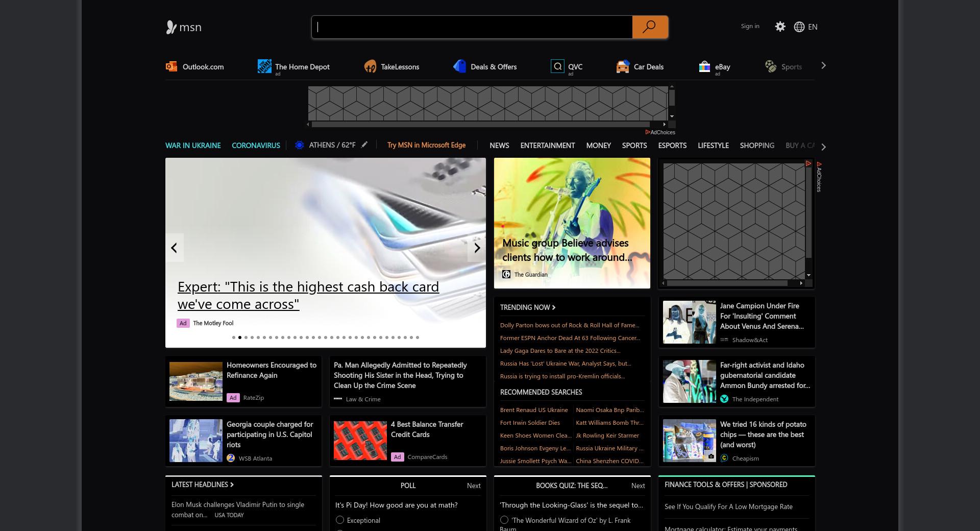Viewport: 980px width, 531px height.
Task: Select 'The Wonderful Wizard of Oz' quiz answer
Action: click(x=504, y=520)
